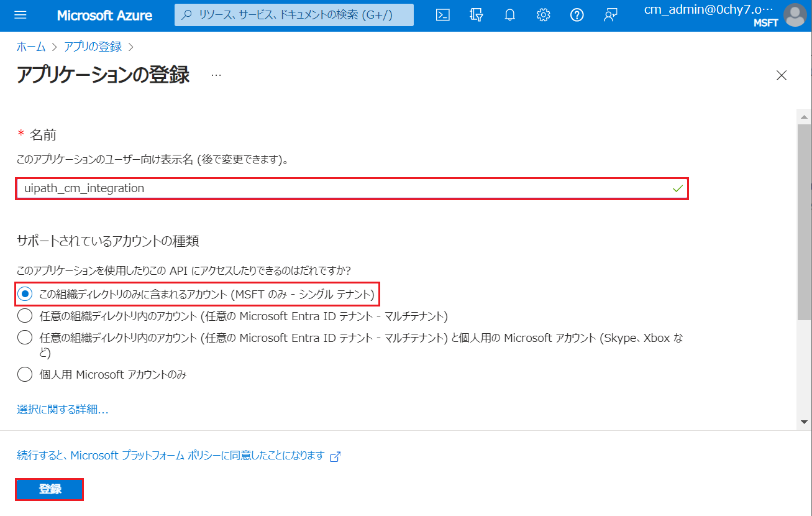812x516 pixels.
Task: Click the scrollbar down arrow
Action: (x=804, y=422)
